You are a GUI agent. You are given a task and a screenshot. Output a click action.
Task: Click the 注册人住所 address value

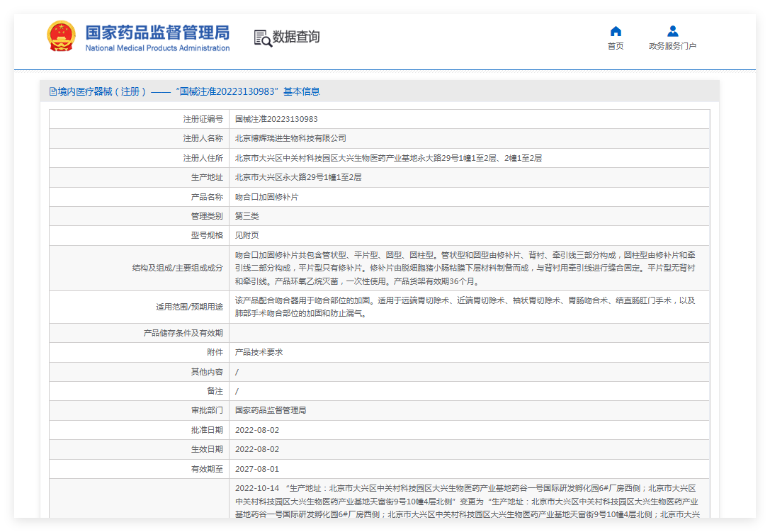(388, 158)
